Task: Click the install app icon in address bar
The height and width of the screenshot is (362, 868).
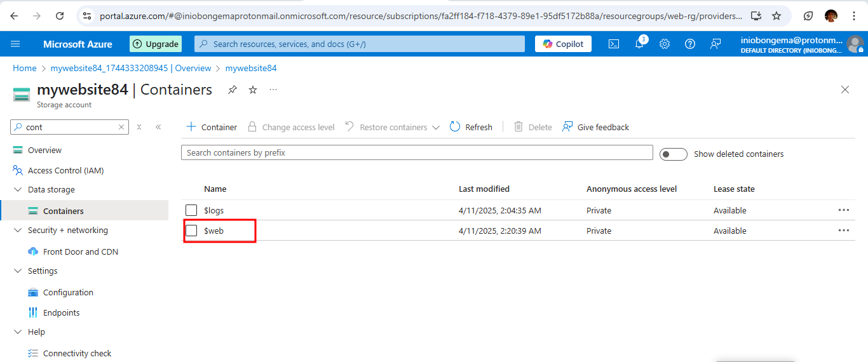Action: pos(756,16)
